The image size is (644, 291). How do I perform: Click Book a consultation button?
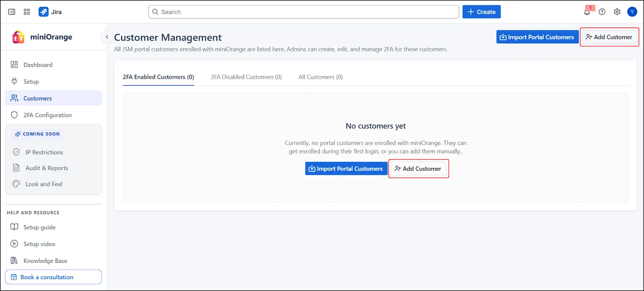54,277
